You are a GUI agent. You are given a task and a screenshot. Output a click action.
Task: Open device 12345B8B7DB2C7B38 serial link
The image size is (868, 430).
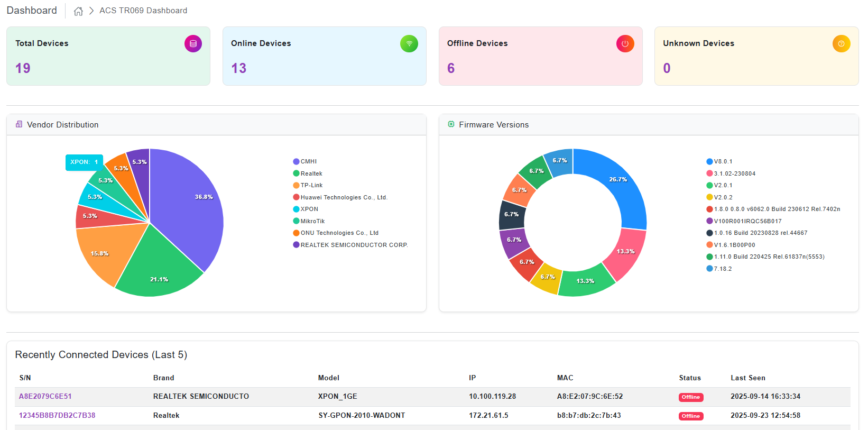(57, 416)
